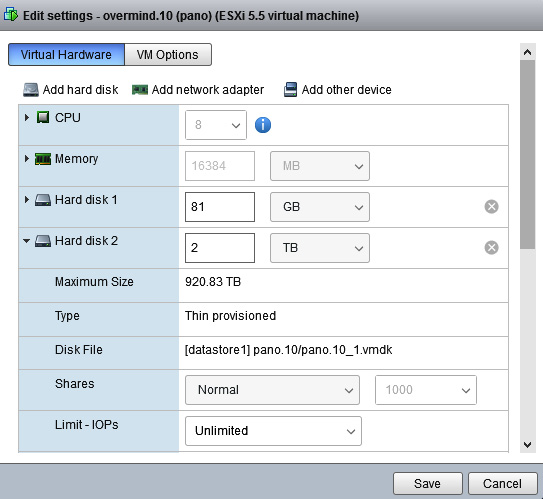Click the Hard disk 2 label
Screen dimensions: 543x499
(86, 241)
